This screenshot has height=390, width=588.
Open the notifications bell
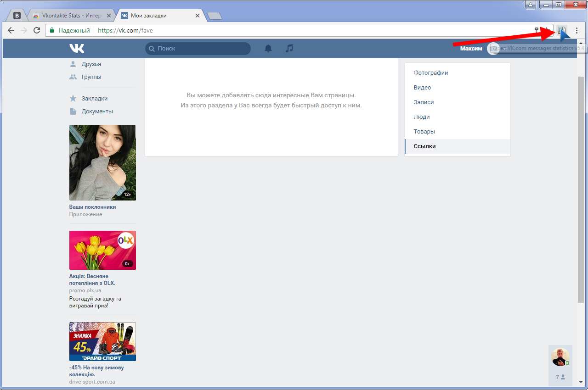[268, 48]
